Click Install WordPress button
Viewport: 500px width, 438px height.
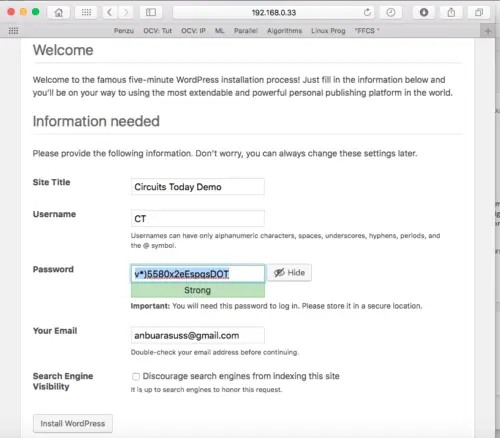click(x=73, y=423)
